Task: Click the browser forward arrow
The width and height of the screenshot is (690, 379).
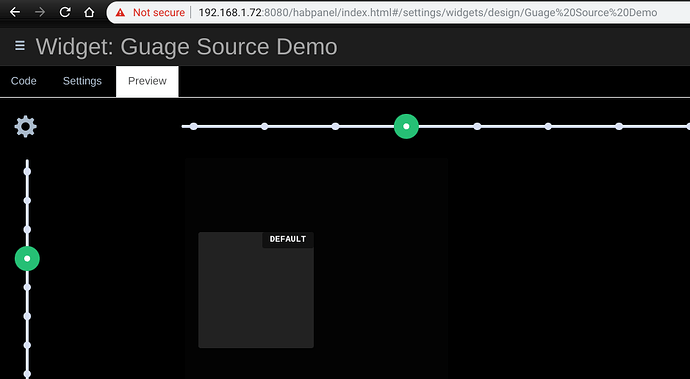Action: (40, 12)
